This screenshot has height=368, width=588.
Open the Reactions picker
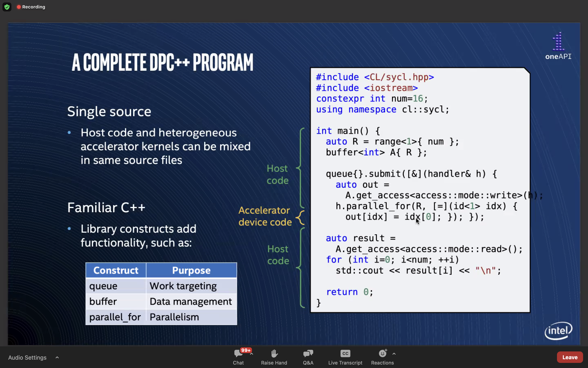click(382, 357)
